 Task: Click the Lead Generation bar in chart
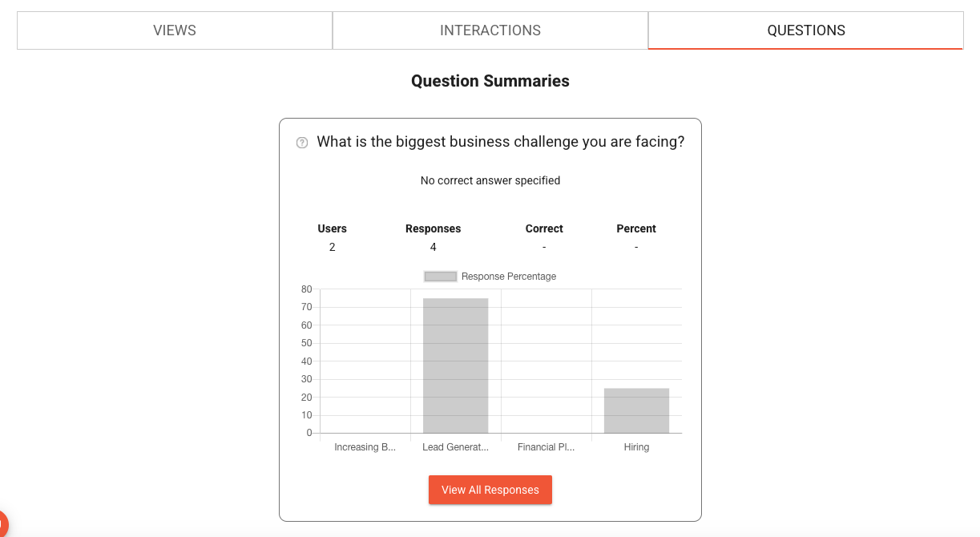point(455,365)
